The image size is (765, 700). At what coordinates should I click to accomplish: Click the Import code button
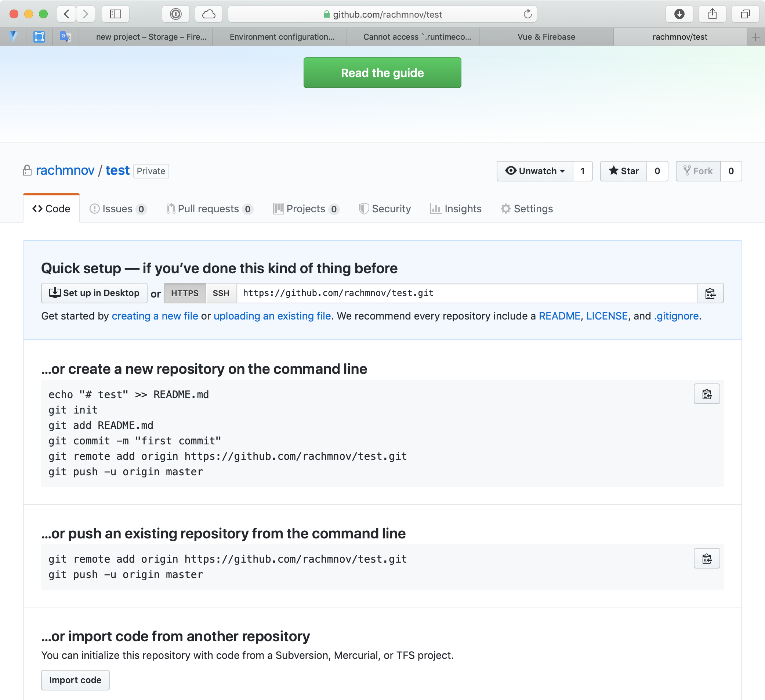click(75, 680)
